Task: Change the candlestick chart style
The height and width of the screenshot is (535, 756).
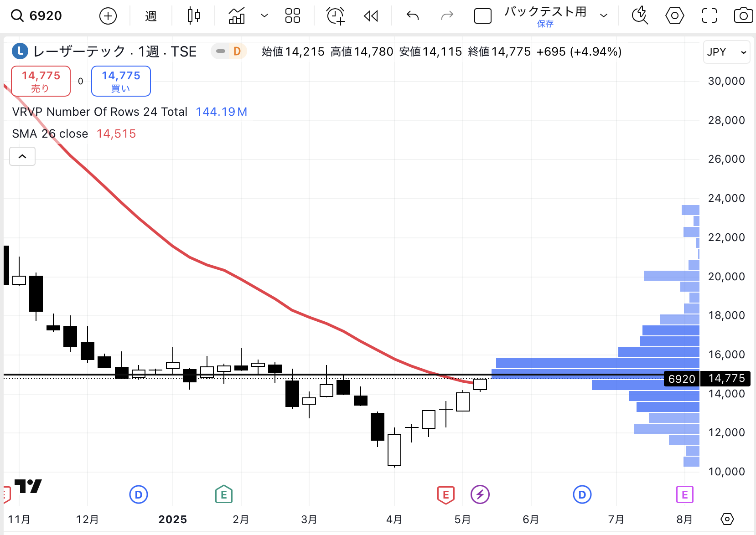Action: click(x=194, y=16)
